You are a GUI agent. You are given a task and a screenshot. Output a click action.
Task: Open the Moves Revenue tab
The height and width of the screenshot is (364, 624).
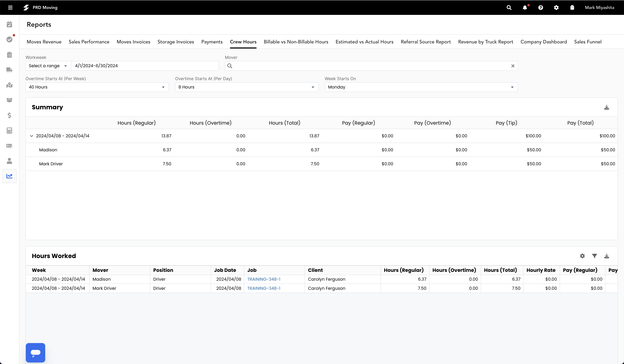coord(44,42)
